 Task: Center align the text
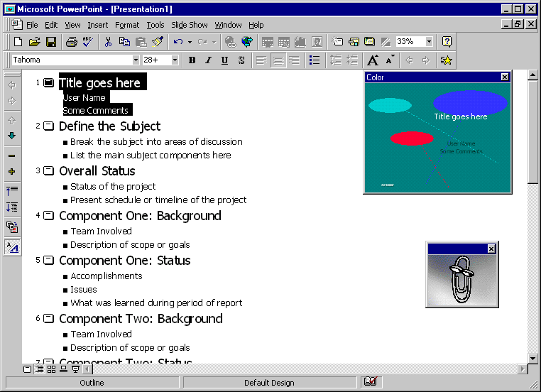[x=278, y=60]
